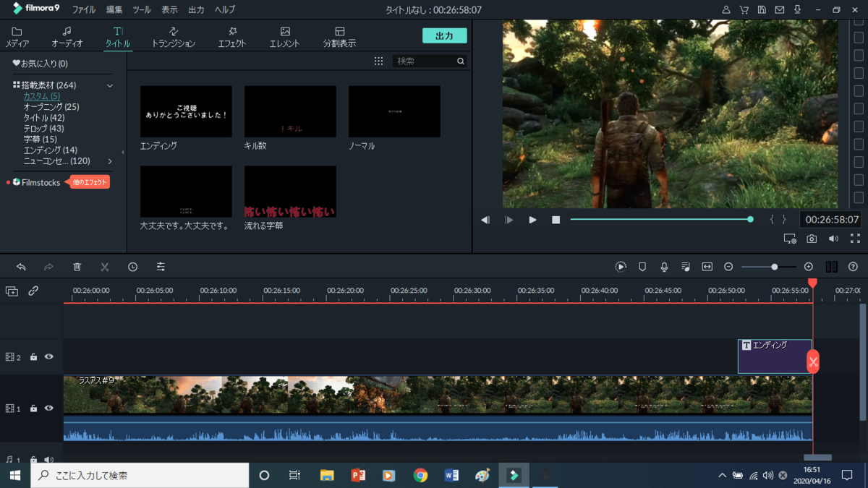Switch to the エフェクト tab
Image resolution: width=868 pixels, height=488 pixels.
[x=232, y=37]
